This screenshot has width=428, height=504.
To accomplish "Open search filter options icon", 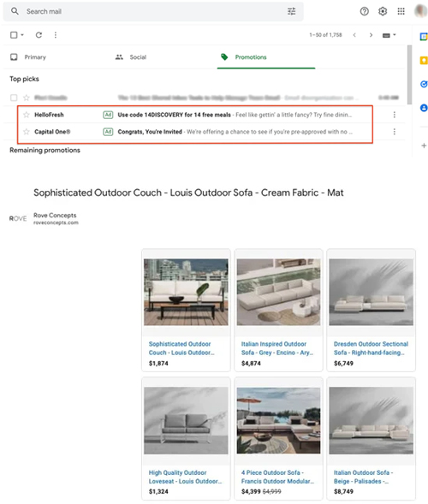I will click(x=291, y=11).
